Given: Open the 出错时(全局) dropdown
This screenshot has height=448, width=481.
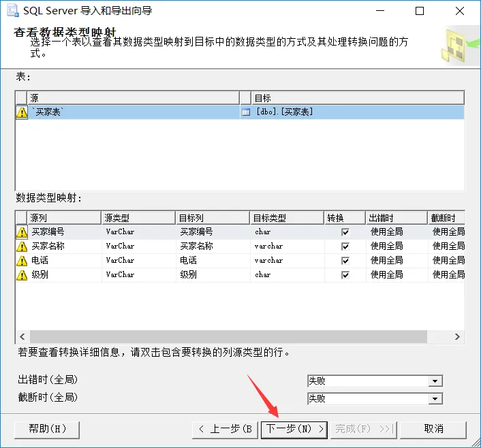Looking at the screenshot, I should (435, 381).
